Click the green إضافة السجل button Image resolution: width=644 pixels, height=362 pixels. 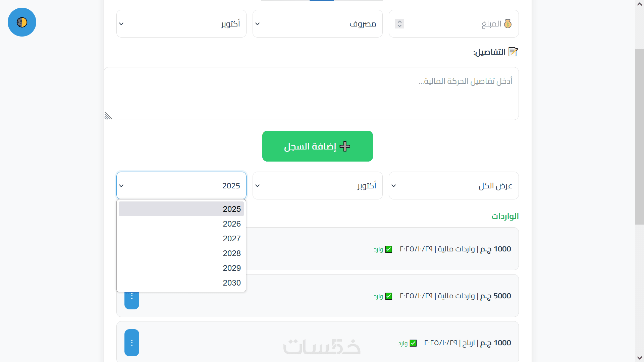point(317,146)
